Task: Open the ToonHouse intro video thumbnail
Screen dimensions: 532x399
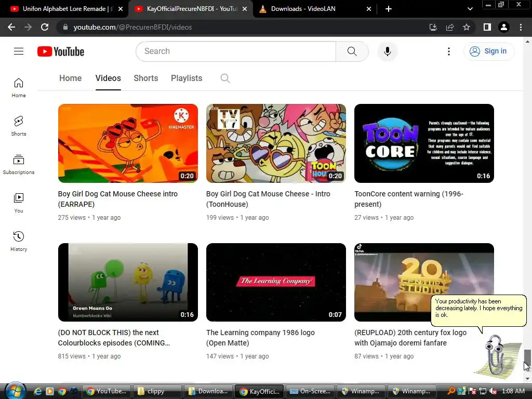Action: point(276,143)
